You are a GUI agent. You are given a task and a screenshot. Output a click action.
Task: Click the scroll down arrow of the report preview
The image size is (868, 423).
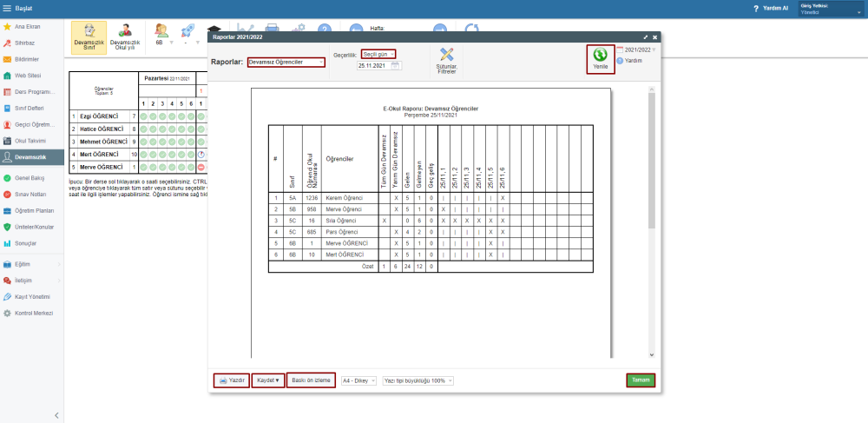652,355
